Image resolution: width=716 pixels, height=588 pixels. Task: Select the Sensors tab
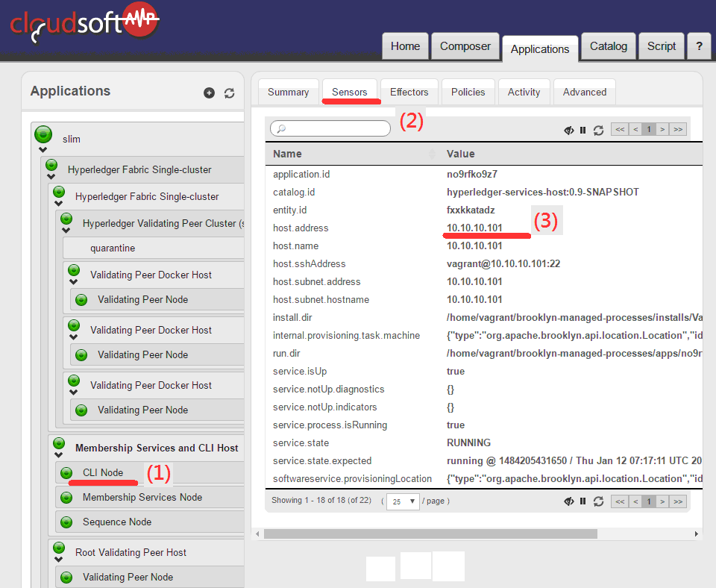click(349, 92)
